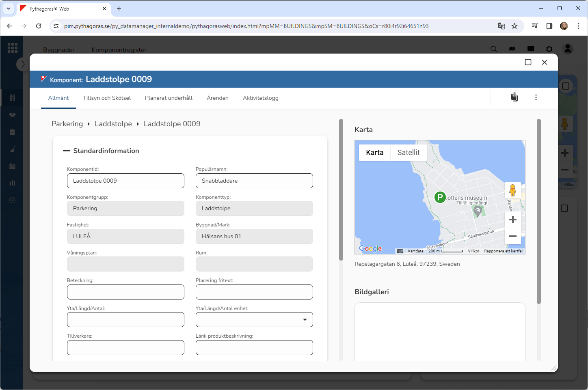Switch the map to Satellit view
The image size is (588, 390).
click(x=408, y=153)
